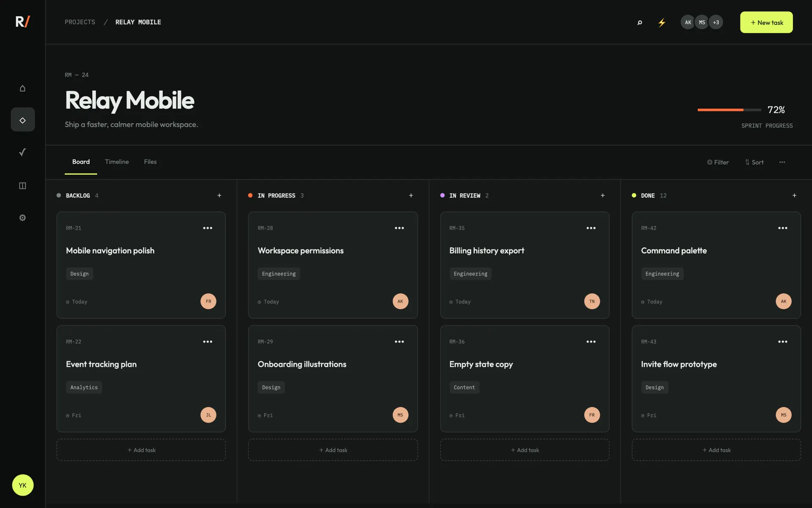Open options menu on RM-22 card
The height and width of the screenshot is (508, 812).
208,342
